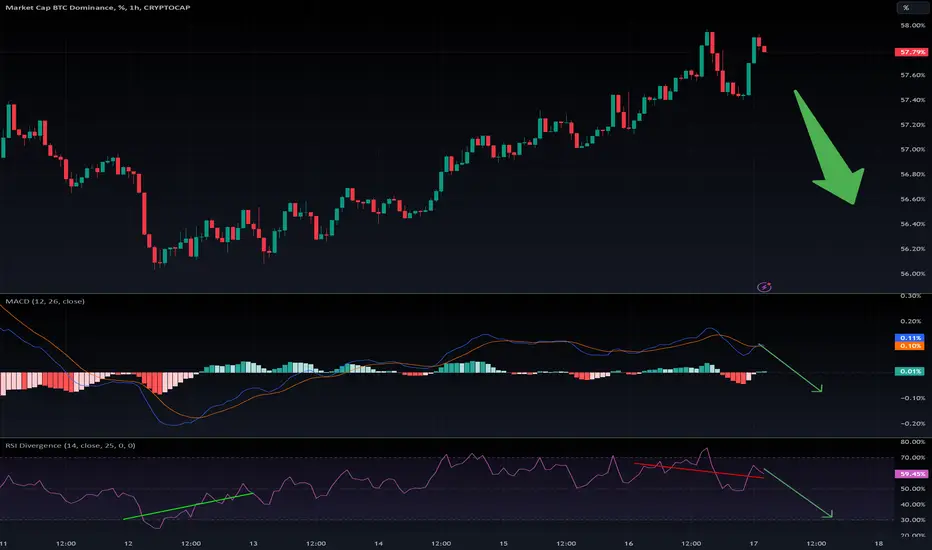The image size is (932, 550).
Task: Click the purple lightning flash icon
Action: (x=764, y=287)
